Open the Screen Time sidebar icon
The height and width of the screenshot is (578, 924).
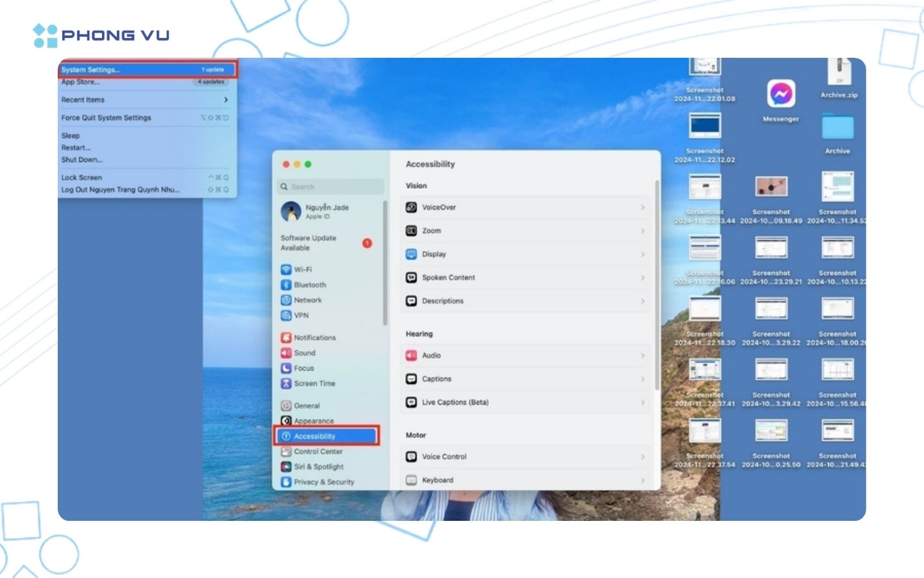click(286, 383)
